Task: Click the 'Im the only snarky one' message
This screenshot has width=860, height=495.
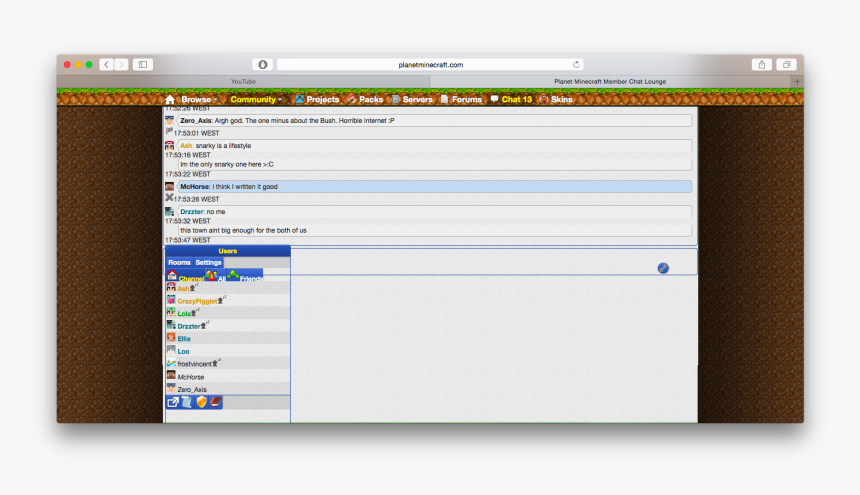Action: pos(227,164)
